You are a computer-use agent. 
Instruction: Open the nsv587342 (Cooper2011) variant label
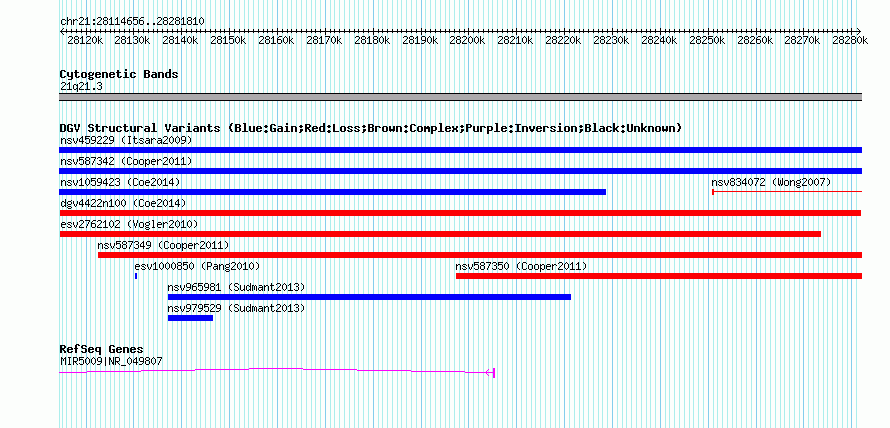(126, 161)
